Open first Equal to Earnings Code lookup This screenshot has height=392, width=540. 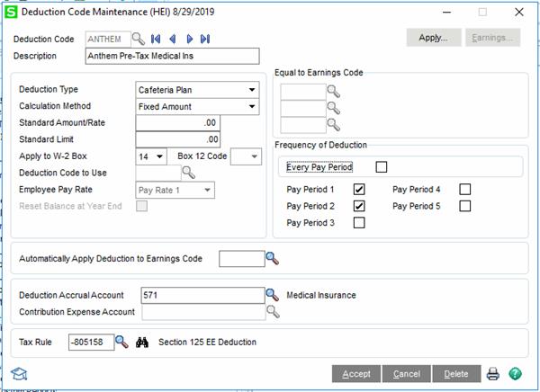pyautogui.click(x=333, y=92)
